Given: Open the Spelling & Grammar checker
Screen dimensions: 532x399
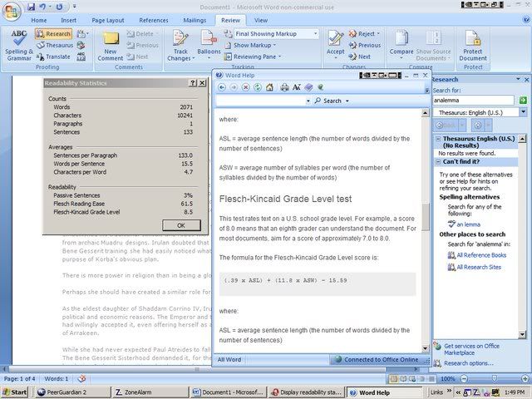Looking at the screenshot, I should pyautogui.click(x=18, y=45).
